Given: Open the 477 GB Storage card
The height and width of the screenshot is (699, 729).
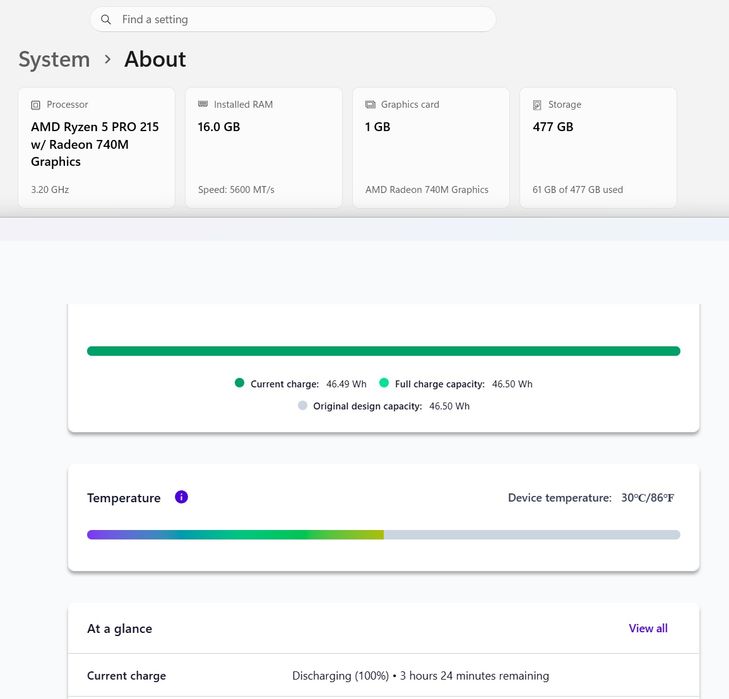Looking at the screenshot, I should 598,147.
